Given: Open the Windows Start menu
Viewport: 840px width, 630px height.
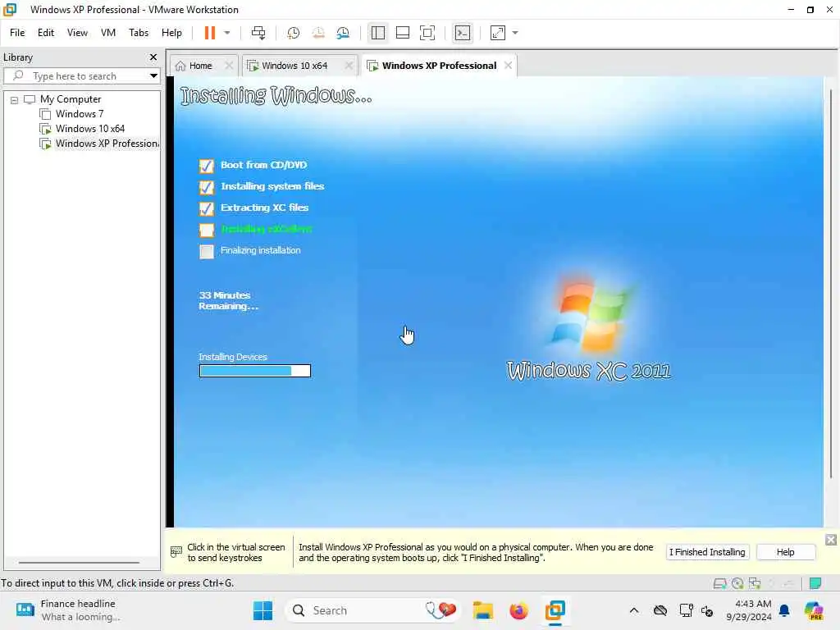Looking at the screenshot, I should tap(262, 610).
